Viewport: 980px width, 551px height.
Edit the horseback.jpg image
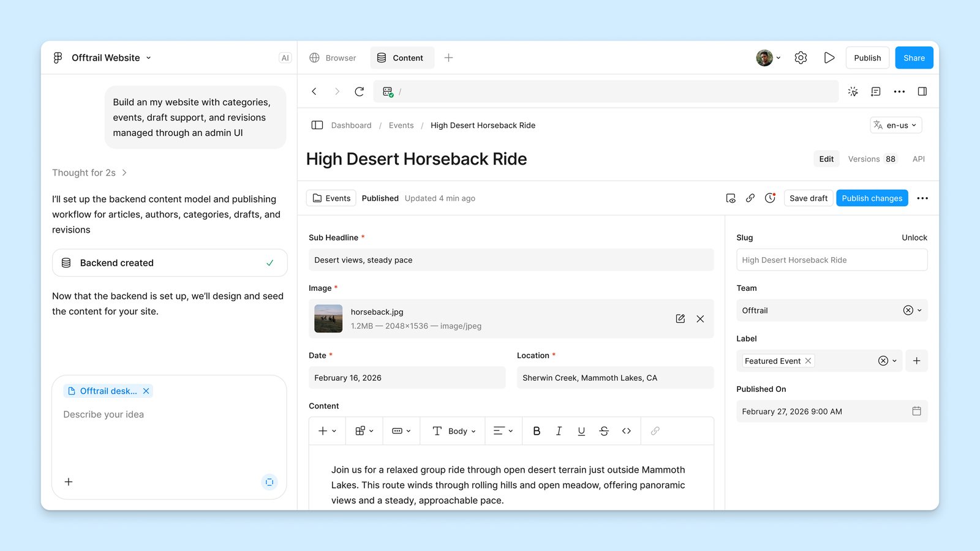[x=680, y=318]
